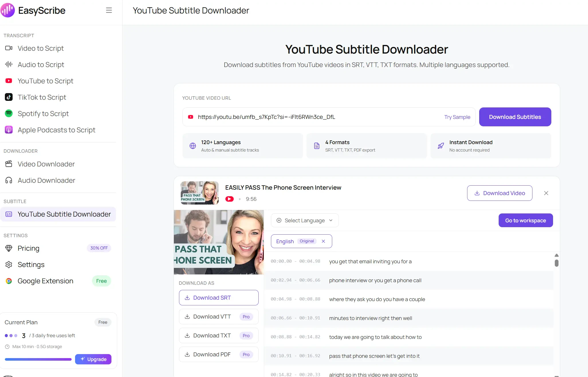Select the line "pass that phone screen let's get into it"
Screen dimensions: 588x377
point(374,356)
